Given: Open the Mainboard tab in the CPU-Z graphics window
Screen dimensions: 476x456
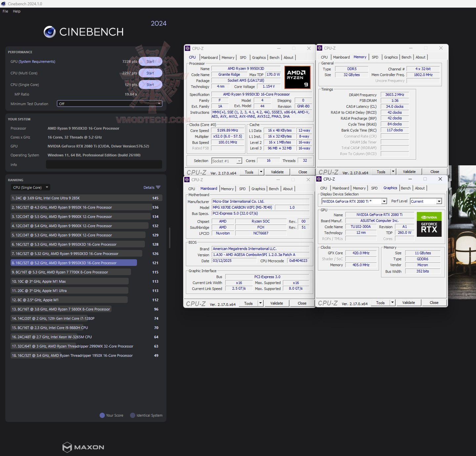Looking at the screenshot, I should 341,188.
